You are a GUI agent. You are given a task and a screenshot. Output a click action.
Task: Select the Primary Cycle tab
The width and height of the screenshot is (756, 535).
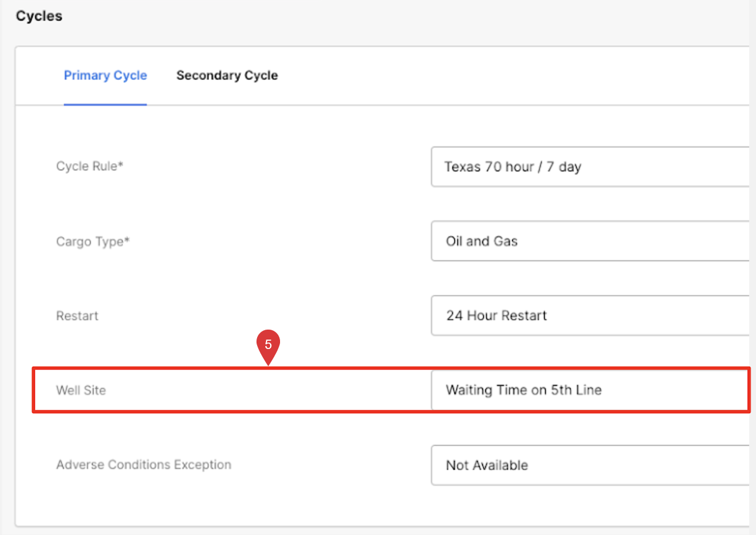point(105,75)
